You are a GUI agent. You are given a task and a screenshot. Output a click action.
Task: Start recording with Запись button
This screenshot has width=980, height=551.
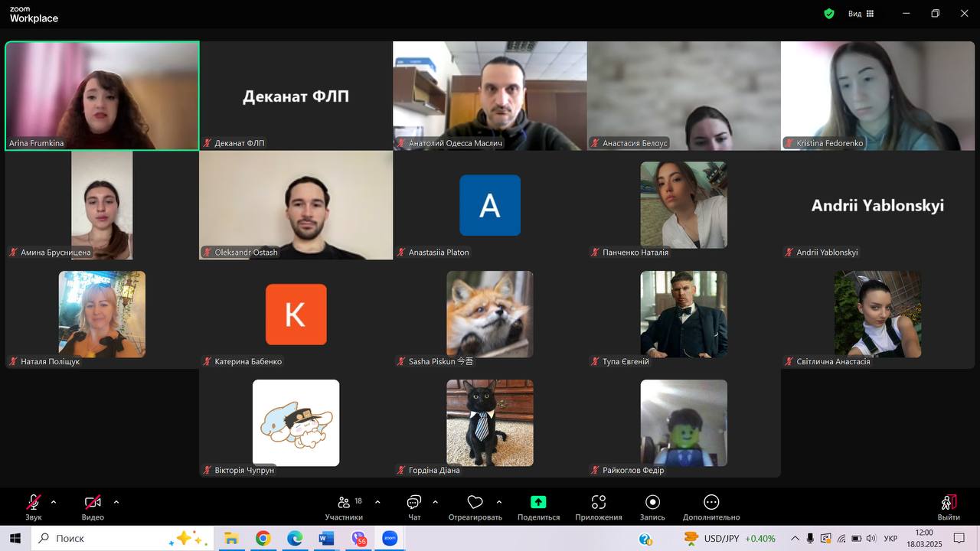pos(652,507)
